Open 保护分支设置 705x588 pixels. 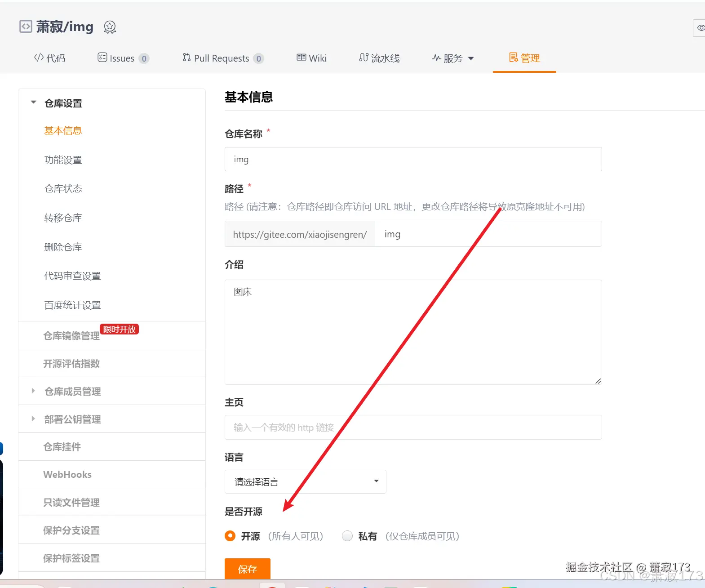pyautogui.click(x=71, y=530)
